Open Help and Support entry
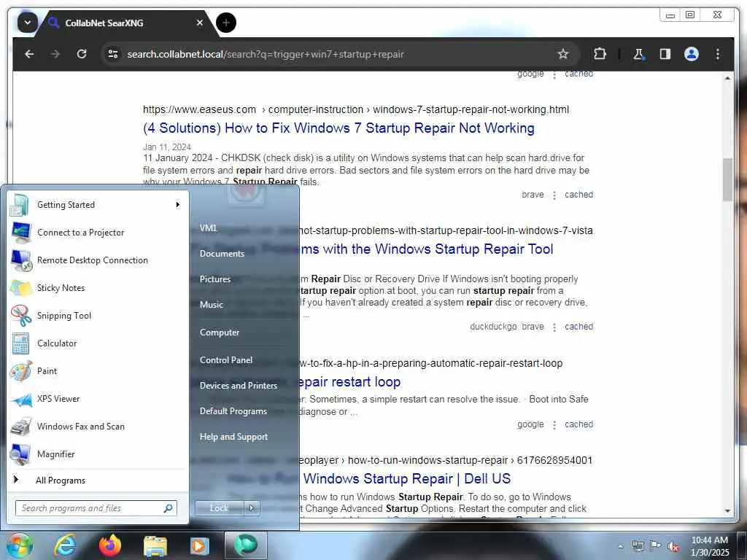This screenshot has width=747, height=560. point(233,437)
